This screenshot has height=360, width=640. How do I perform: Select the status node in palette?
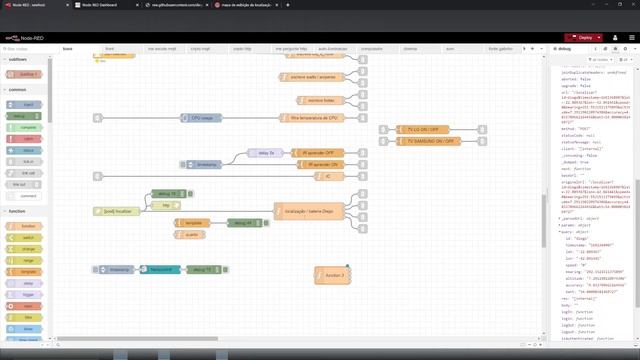pyautogui.click(x=24, y=151)
